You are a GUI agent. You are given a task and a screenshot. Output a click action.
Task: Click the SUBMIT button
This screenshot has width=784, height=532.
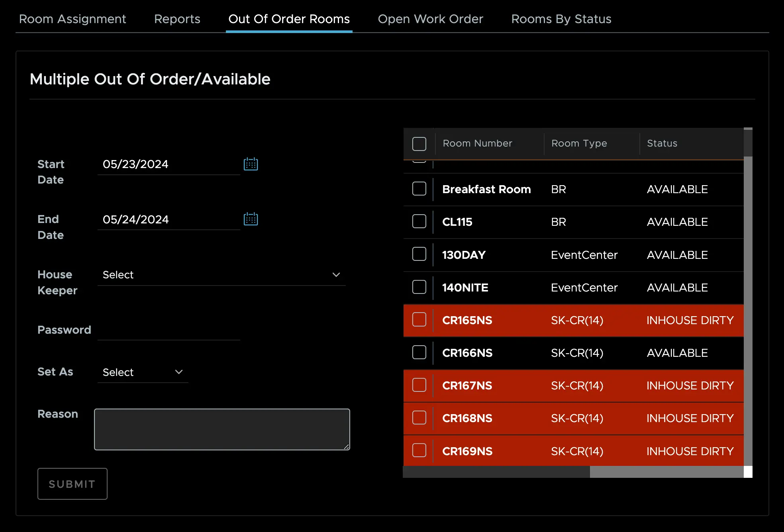72,484
